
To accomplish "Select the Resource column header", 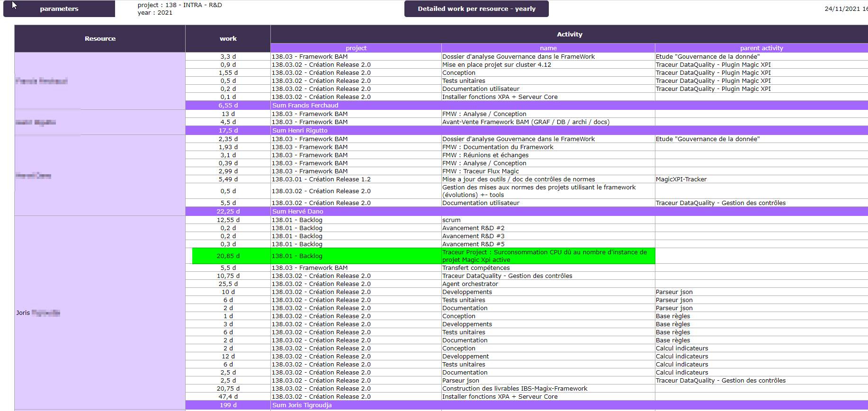I will (x=100, y=39).
